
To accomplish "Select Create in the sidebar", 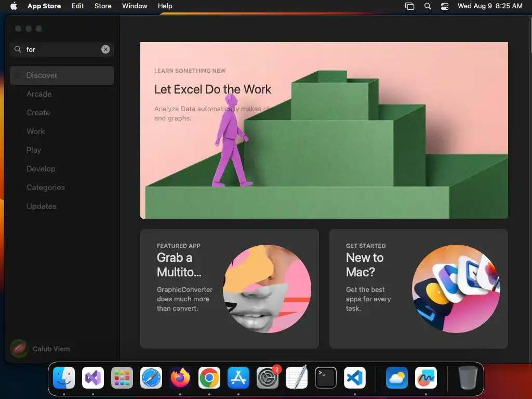I will (x=62, y=113).
